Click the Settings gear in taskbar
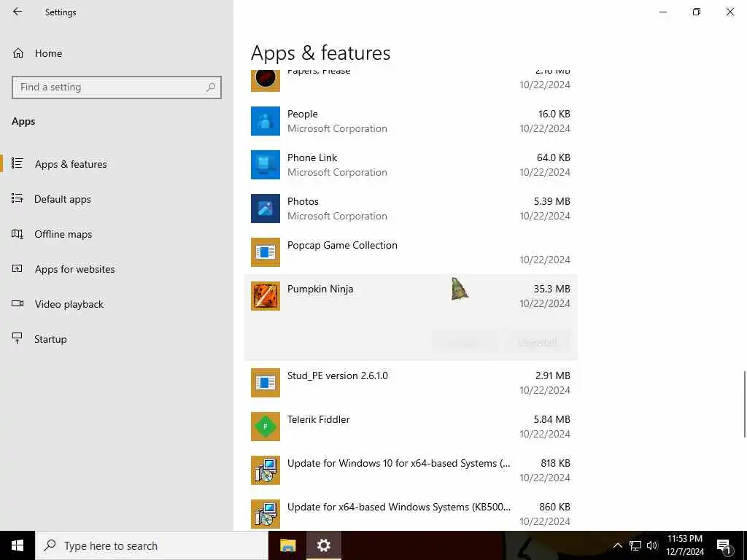This screenshot has width=747, height=560. pyautogui.click(x=323, y=545)
